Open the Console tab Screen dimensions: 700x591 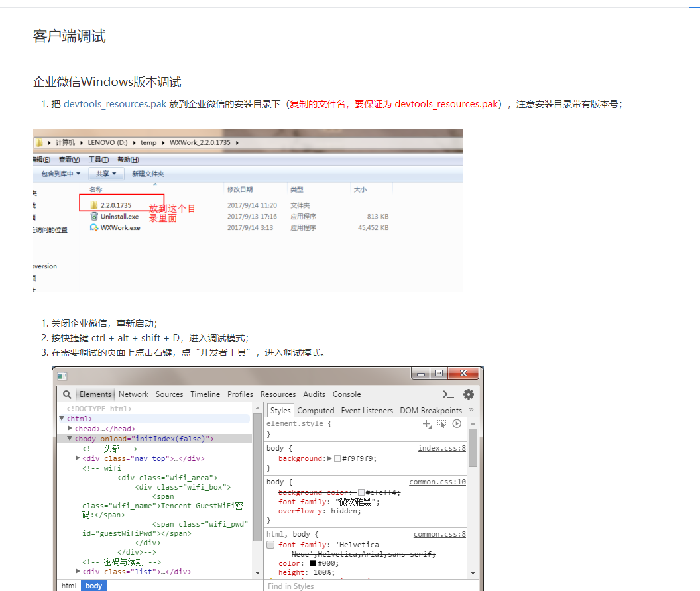click(x=347, y=394)
